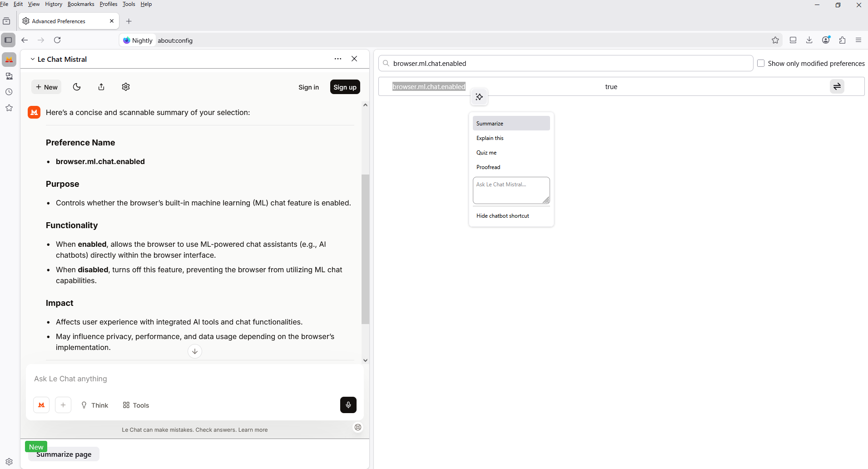The image size is (868, 469).
Task: Close the Advanced Preferences tab
Action: (112, 21)
